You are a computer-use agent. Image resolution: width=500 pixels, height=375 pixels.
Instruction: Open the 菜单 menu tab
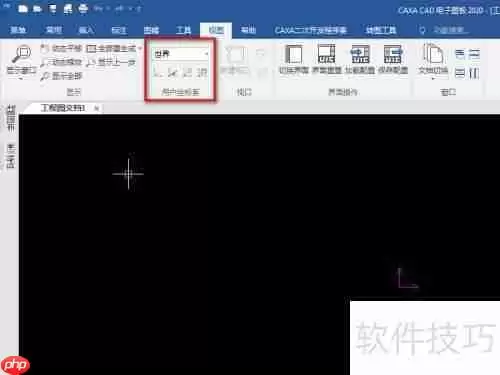pos(18,30)
